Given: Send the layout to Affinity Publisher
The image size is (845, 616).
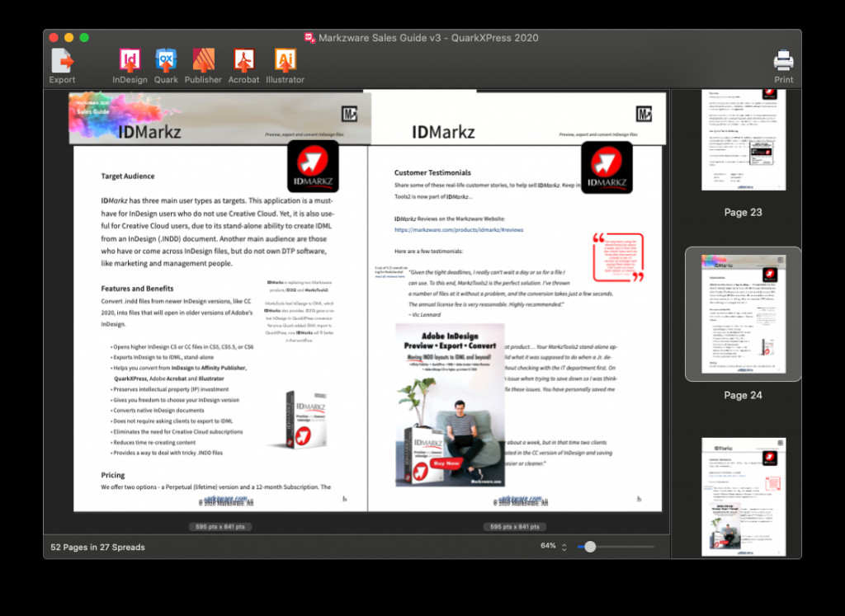Looking at the screenshot, I should click(203, 59).
